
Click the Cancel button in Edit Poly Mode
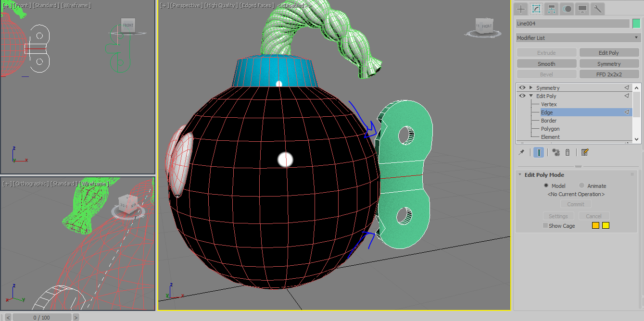point(593,216)
